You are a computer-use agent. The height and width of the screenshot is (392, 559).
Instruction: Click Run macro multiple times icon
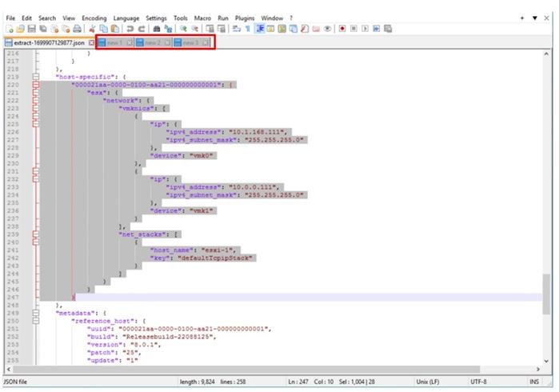pos(377,29)
